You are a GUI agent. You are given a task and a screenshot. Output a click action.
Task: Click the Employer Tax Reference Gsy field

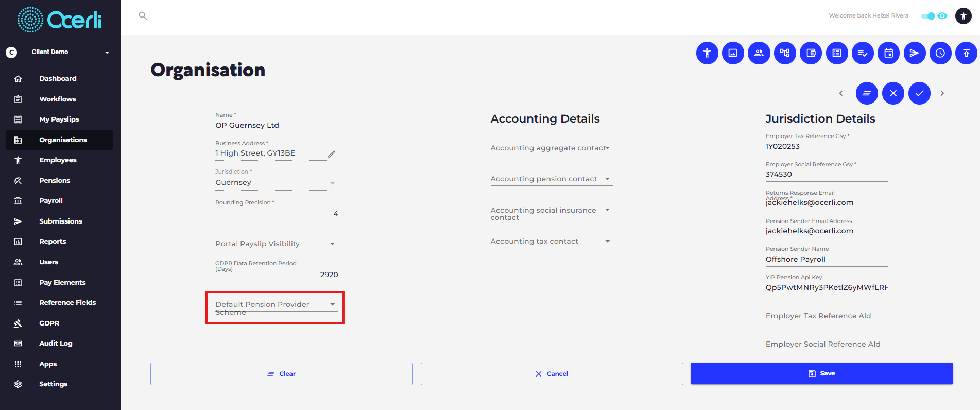point(827,146)
